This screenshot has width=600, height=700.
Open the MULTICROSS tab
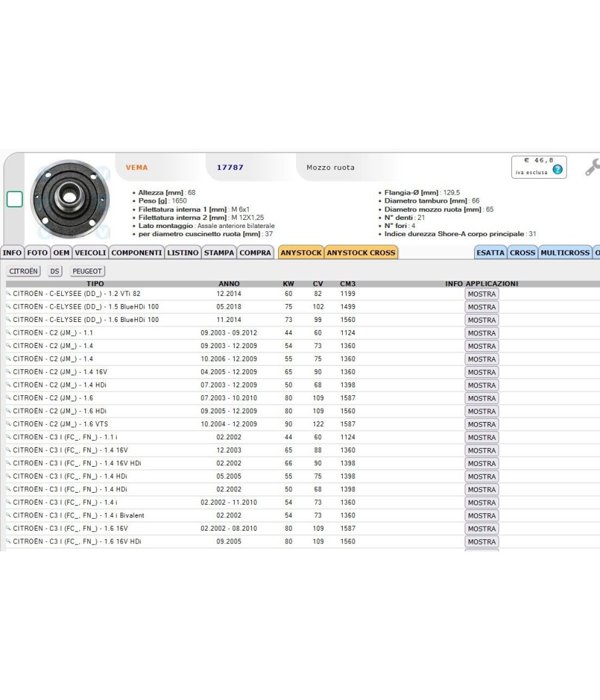[565, 253]
